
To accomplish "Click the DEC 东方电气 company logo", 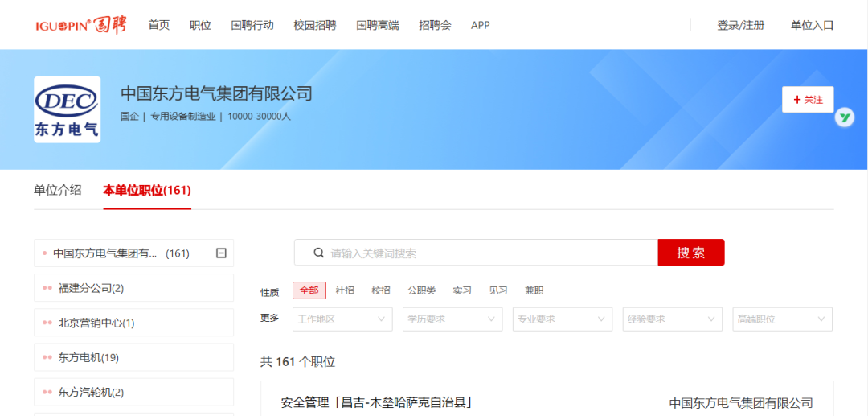I will coord(67,109).
